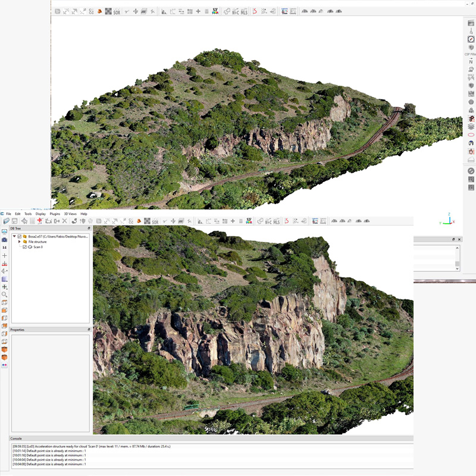Select the File structure tree item
The width and height of the screenshot is (476, 476).
pos(37,242)
